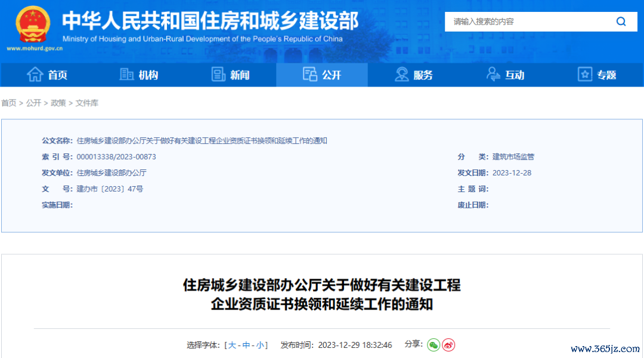Click the search magnifier icon
The width and height of the screenshot is (644, 358).
621,21
